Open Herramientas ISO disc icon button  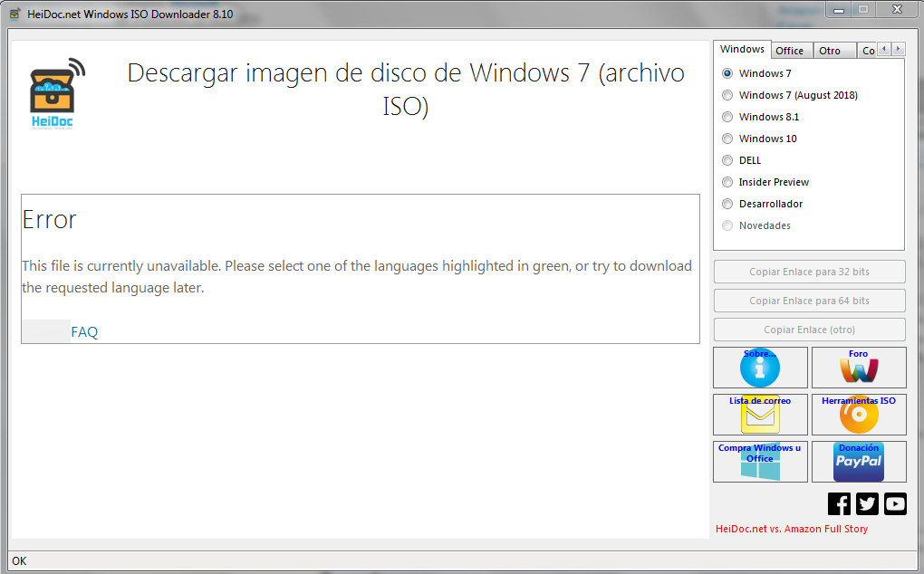tap(859, 415)
